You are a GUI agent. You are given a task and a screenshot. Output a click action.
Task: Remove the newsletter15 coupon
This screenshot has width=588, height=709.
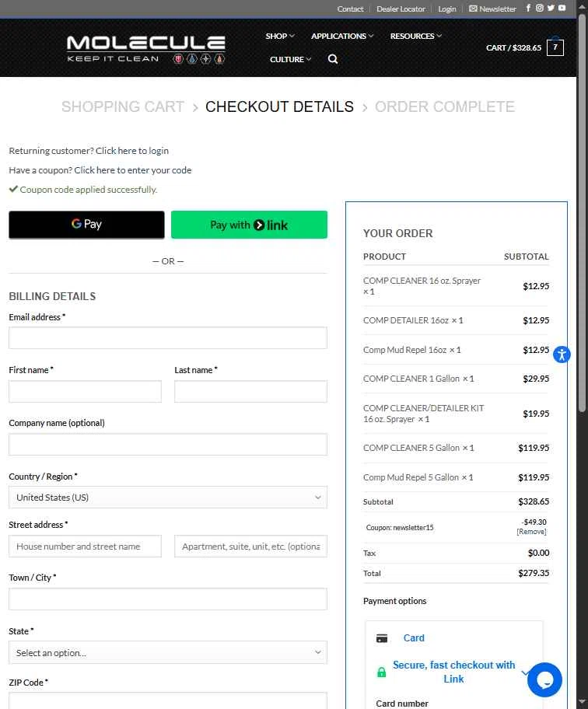[531, 532]
